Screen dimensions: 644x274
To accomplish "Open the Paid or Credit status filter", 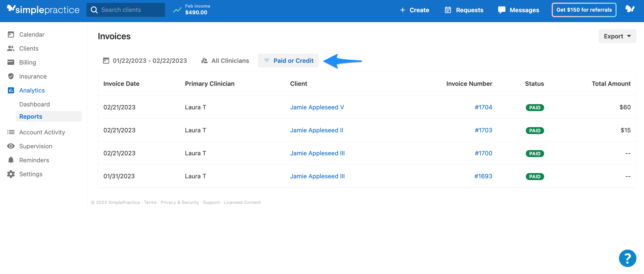I will point(288,61).
